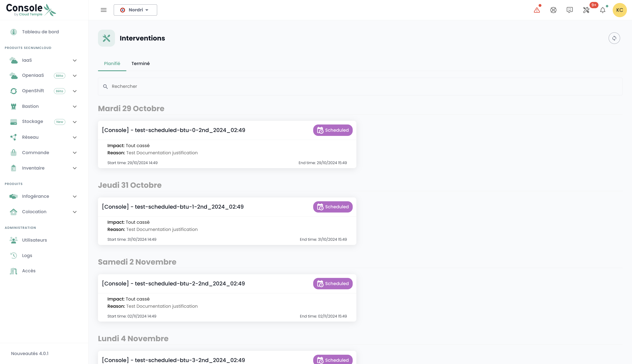Image resolution: width=632 pixels, height=364 pixels.
Task: Click the red alert warning icon
Action: click(537, 10)
